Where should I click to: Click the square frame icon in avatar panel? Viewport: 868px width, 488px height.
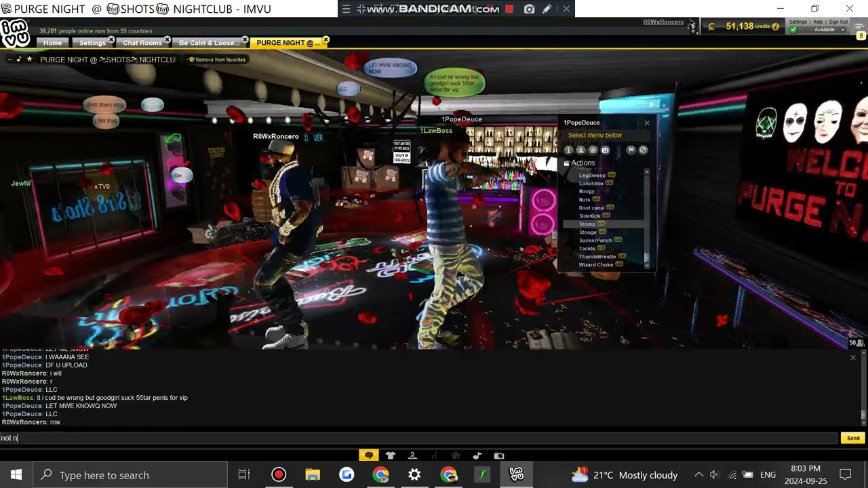click(x=605, y=150)
